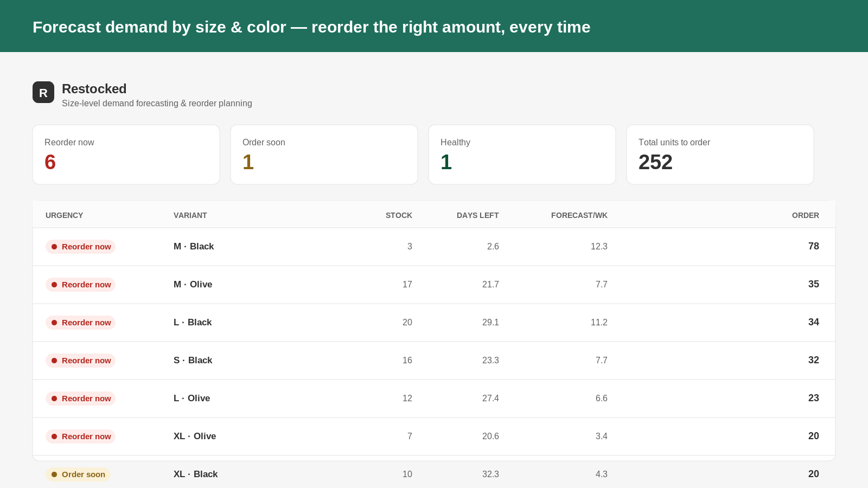Image resolution: width=868 pixels, height=488 pixels.
Task: Click order quantity 34 for L · Black
Action: point(813,322)
